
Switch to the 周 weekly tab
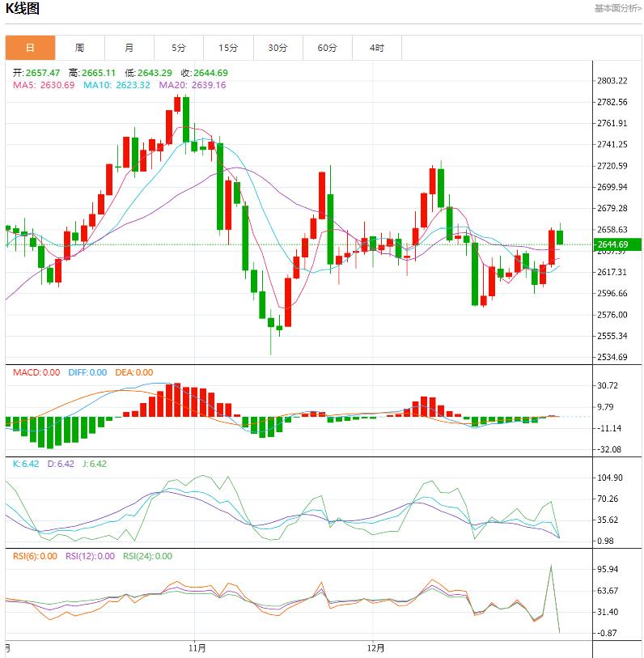79,48
